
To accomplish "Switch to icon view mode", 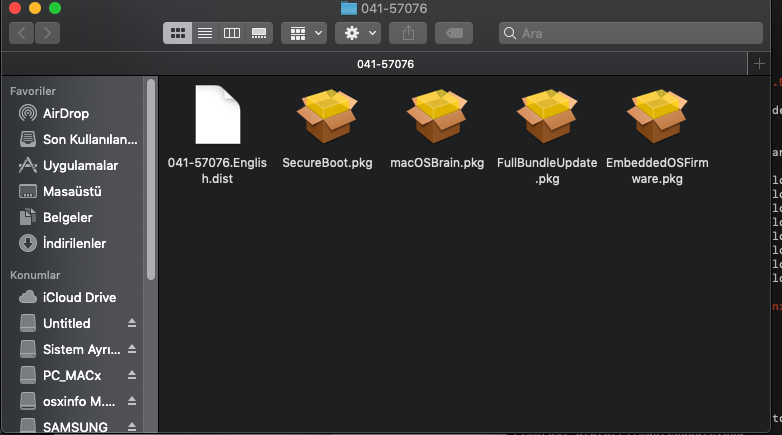I will [x=178, y=33].
